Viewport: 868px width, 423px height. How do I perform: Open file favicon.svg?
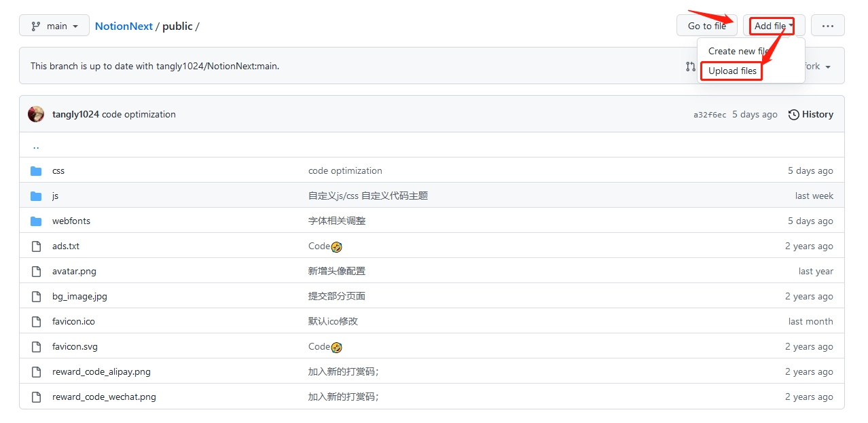click(75, 346)
